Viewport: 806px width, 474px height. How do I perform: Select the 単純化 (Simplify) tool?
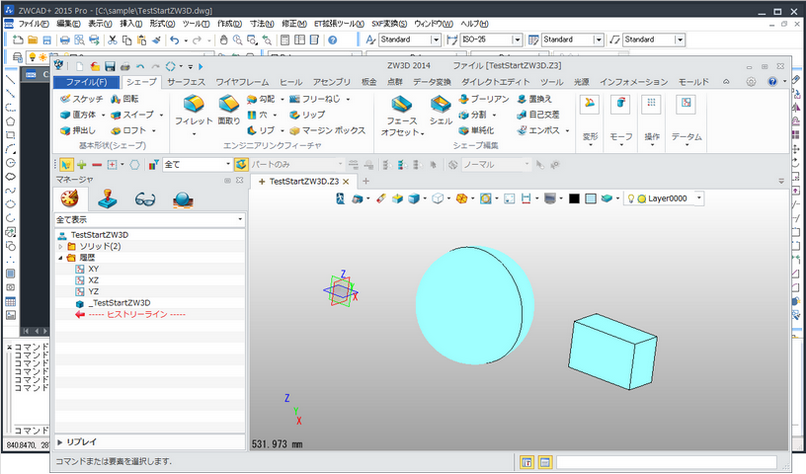tap(477, 131)
